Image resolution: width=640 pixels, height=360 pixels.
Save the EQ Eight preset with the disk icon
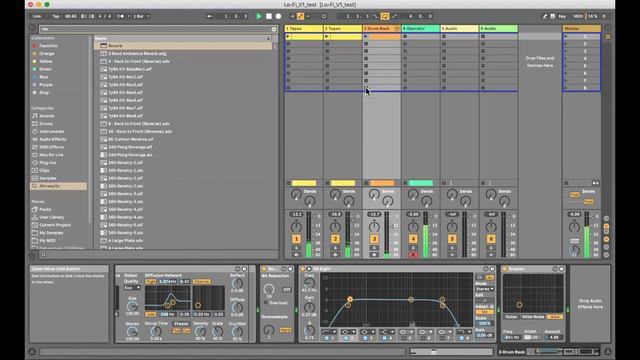(x=493, y=269)
